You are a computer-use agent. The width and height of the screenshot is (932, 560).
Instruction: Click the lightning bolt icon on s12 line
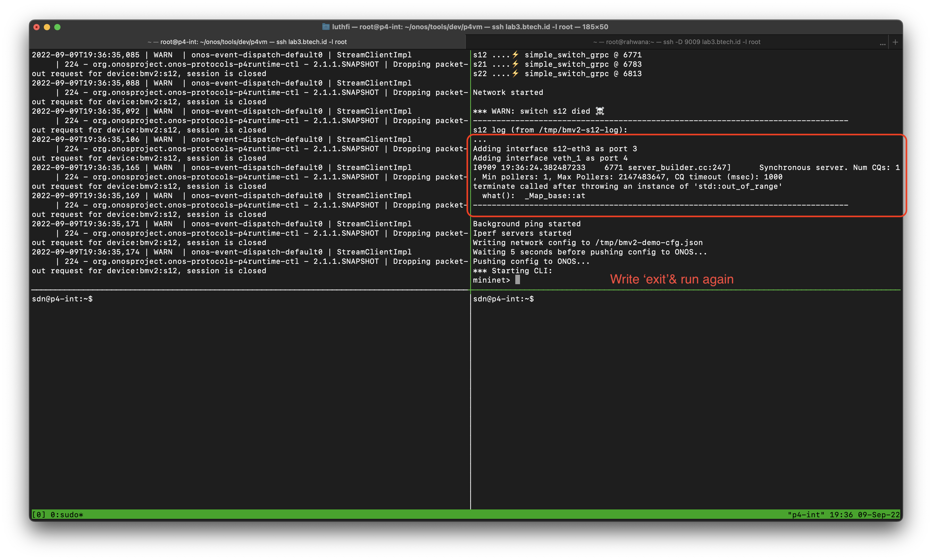tap(515, 55)
